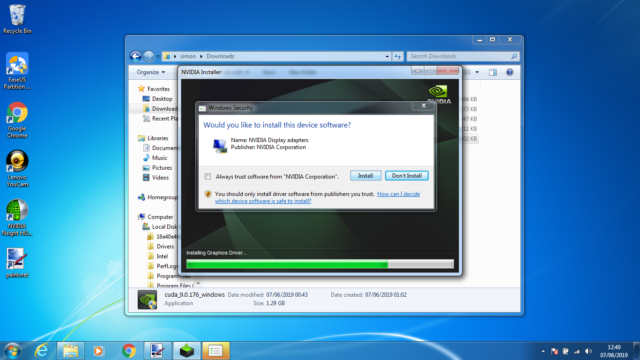Expand the address bar history dropdown
Viewport: 640px width, 360px height.
pyautogui.click(x=387, y=56)
